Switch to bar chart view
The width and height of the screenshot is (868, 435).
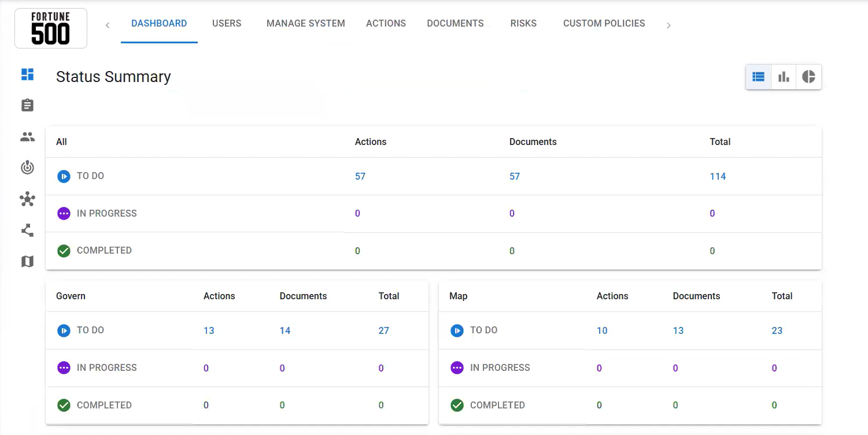[x=784, y=77]
